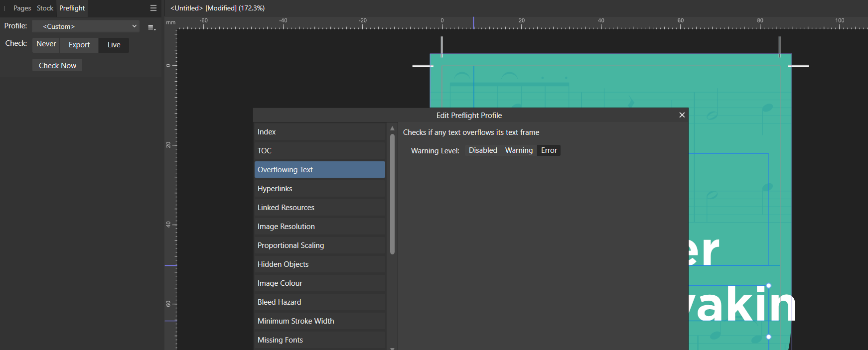The image size is (868, 350).
Task: Click the scroll up arrow of checks list
Action: pyautogui.click(x=392, y=128)
